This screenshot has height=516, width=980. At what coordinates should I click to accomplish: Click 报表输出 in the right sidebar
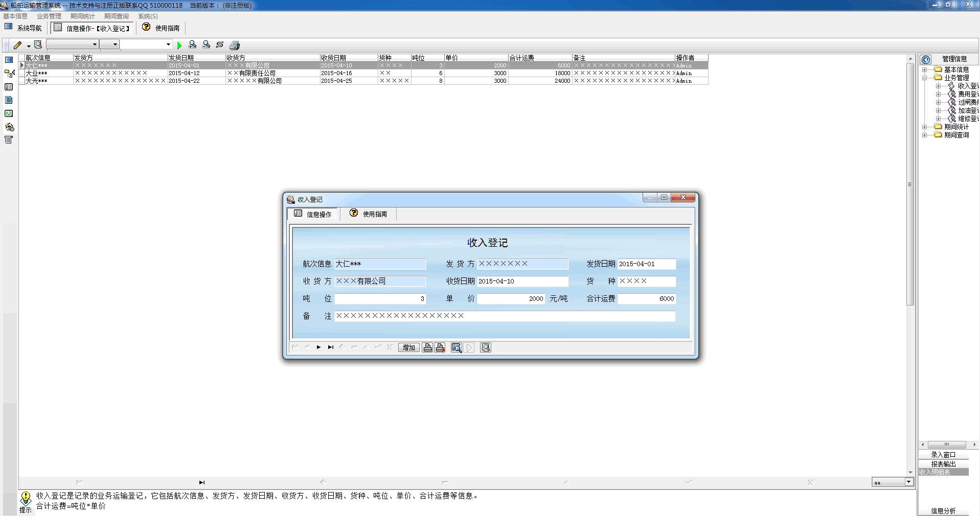pos(944,464)
